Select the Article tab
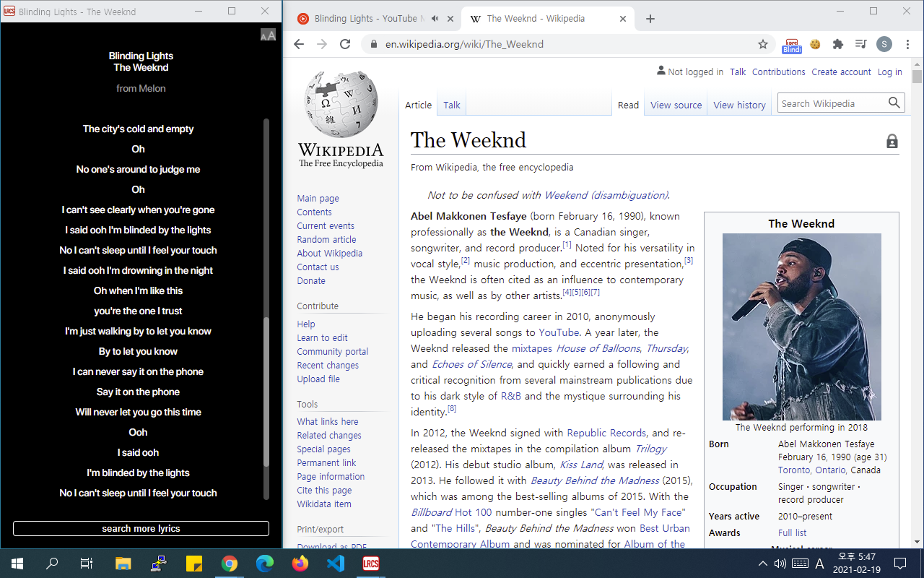924x578 pixels. click(418, 105)
